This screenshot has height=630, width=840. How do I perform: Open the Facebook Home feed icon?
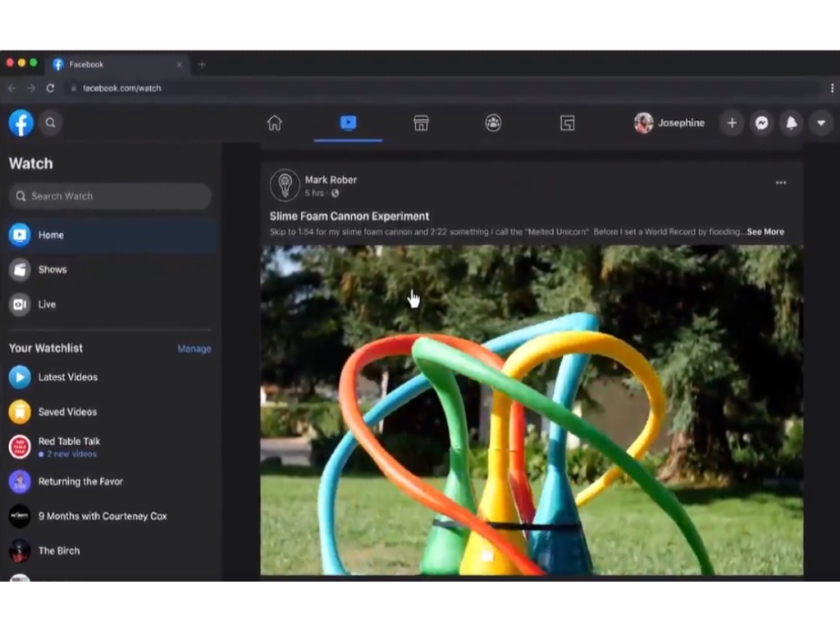(274, 123)
